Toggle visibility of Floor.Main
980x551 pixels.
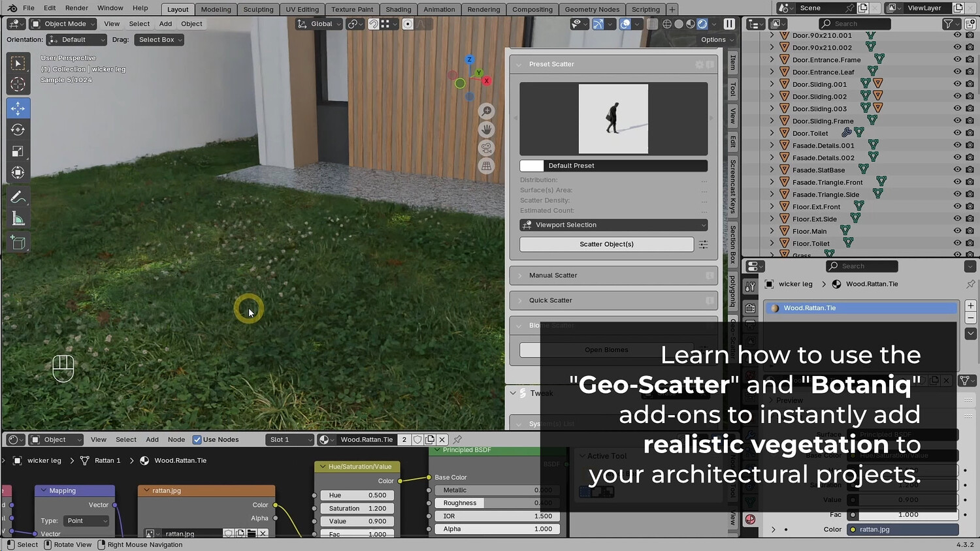pyautogui.click(x=957, y=231)
